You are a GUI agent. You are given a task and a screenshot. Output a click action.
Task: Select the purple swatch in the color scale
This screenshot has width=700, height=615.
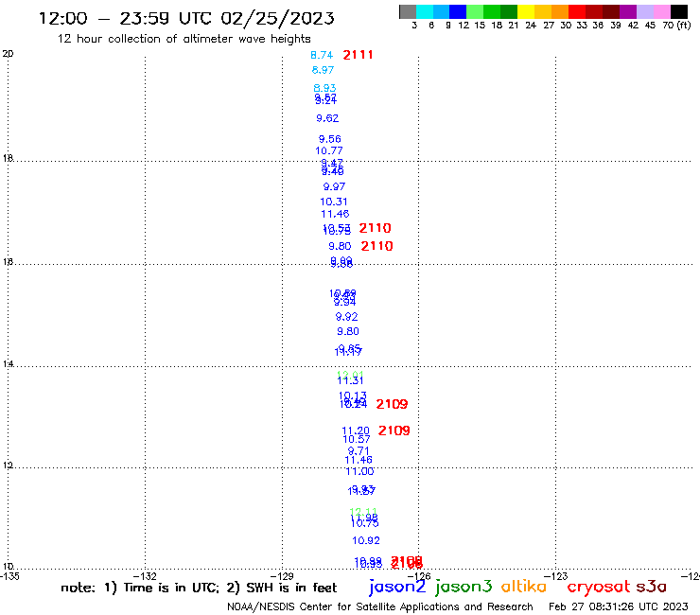click(628, 11)
